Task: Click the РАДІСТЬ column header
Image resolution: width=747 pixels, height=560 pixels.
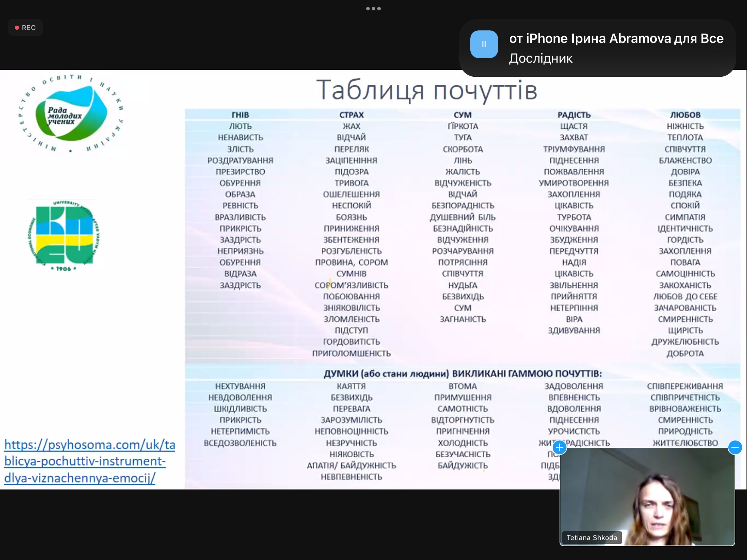Action: tap(574, 115)
